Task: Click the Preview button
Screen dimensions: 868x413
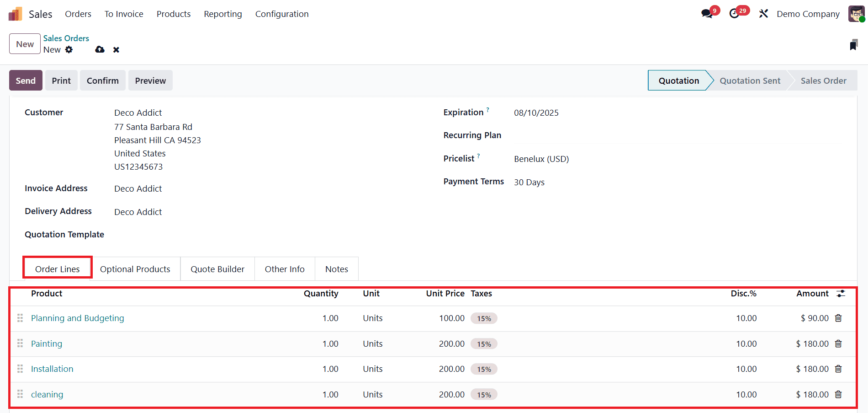Action: 150,80
